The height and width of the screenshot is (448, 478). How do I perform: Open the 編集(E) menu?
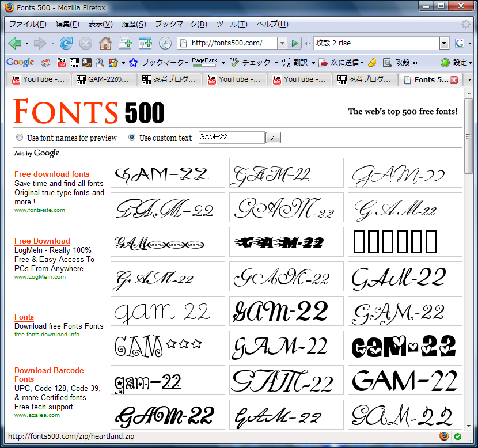tap(67, 24)
